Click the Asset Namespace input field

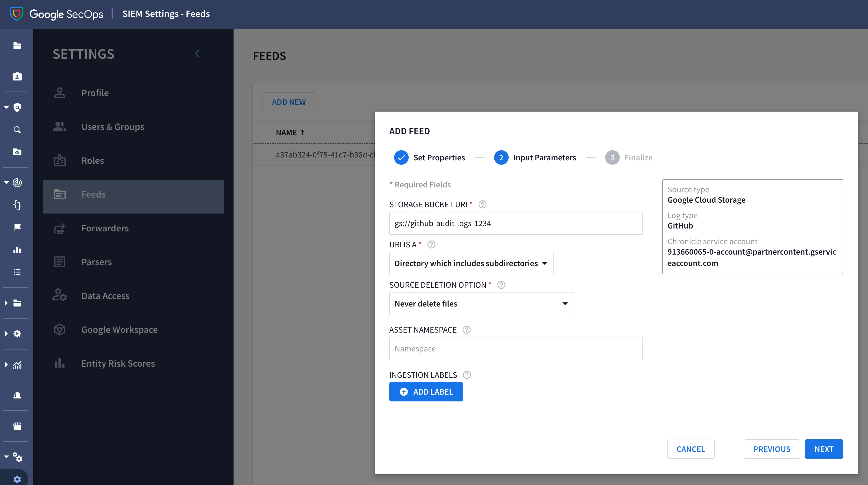click(x=516, y=349)
